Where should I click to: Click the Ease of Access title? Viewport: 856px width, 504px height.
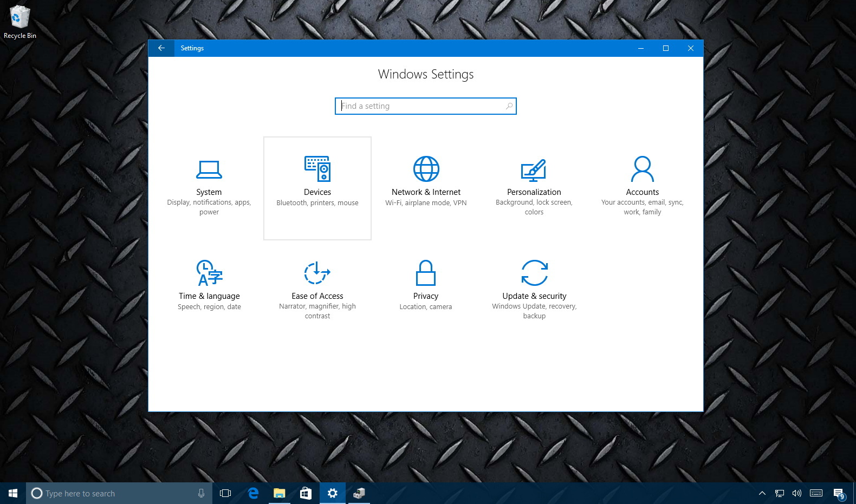click(x=317, y=296)
